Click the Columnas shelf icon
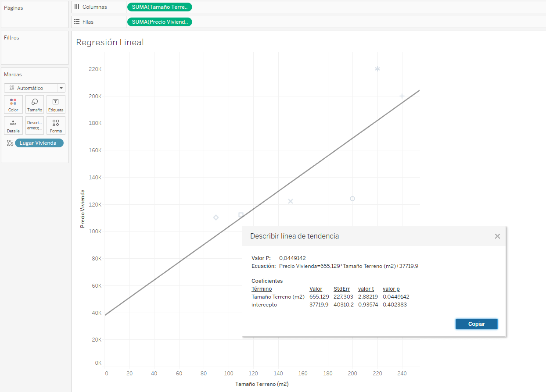The width and height of the screenshot is (546, 392). [77, 7]
